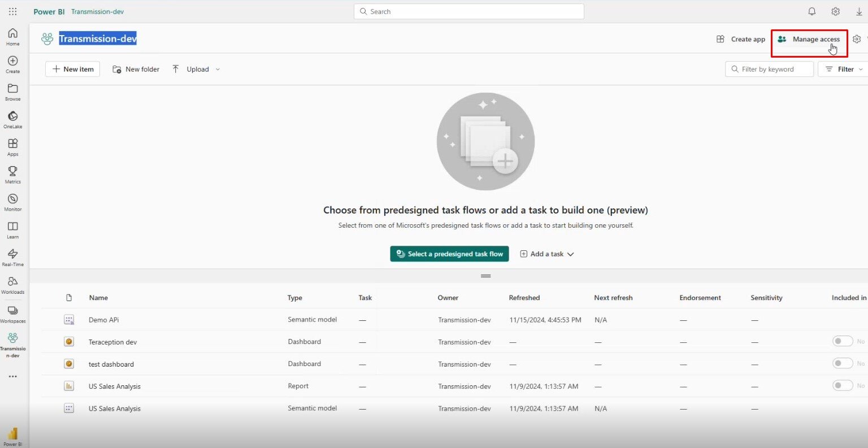This screenshot has height=448, width=868.
Task: Click Create app button
Action: (x=740, y=39)
